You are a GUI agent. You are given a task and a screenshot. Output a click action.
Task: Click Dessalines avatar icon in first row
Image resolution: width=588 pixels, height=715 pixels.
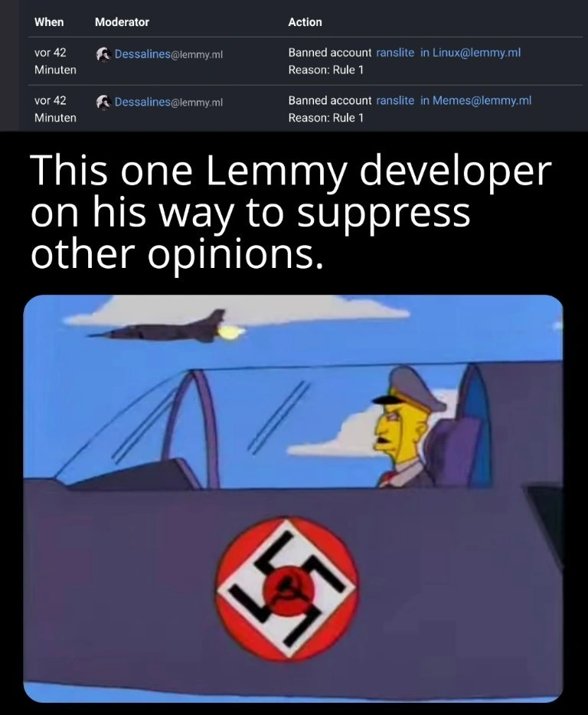click(104, 54)
